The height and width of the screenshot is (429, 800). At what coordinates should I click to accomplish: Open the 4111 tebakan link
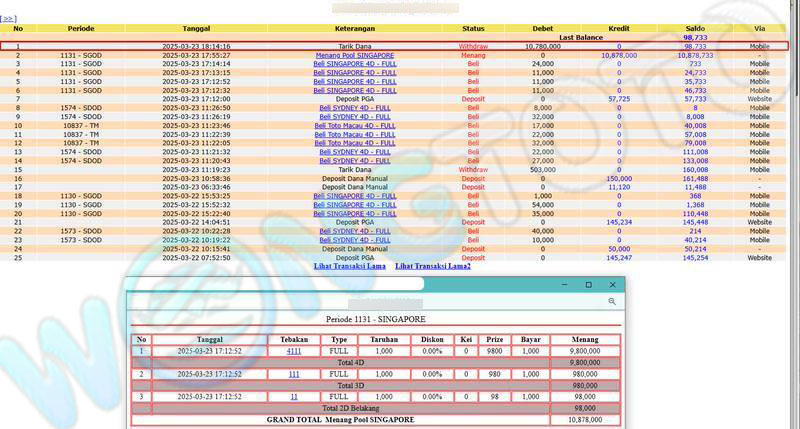[294, 351]
